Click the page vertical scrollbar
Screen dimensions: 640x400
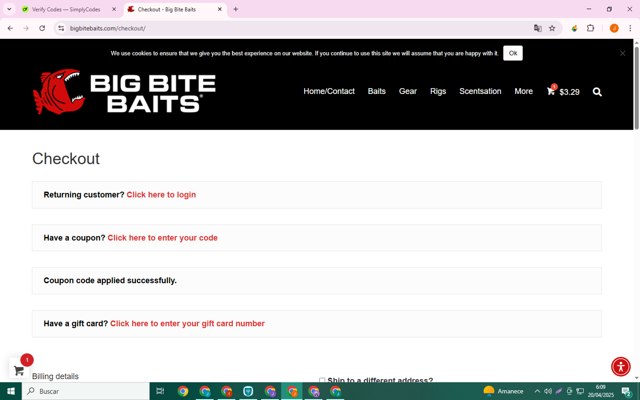pyautogui.click(x=636, y=88)
